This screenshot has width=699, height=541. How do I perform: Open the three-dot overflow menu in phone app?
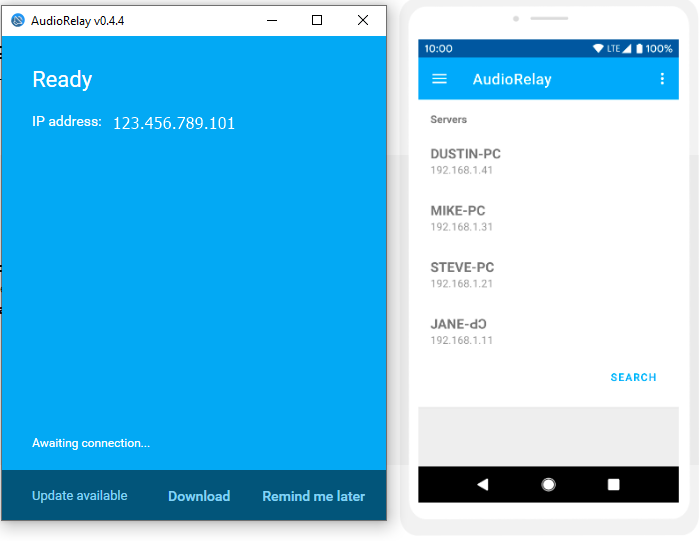(662, 79)
